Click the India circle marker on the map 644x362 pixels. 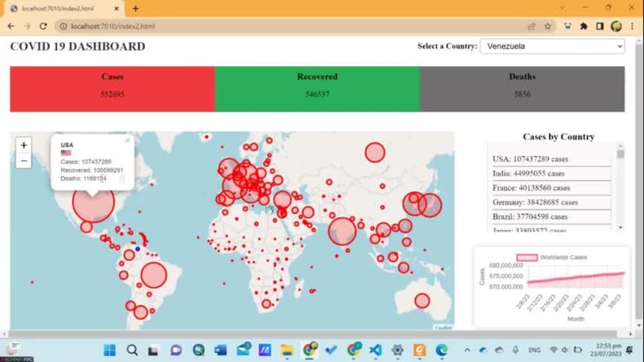click(x=342, y=232)
